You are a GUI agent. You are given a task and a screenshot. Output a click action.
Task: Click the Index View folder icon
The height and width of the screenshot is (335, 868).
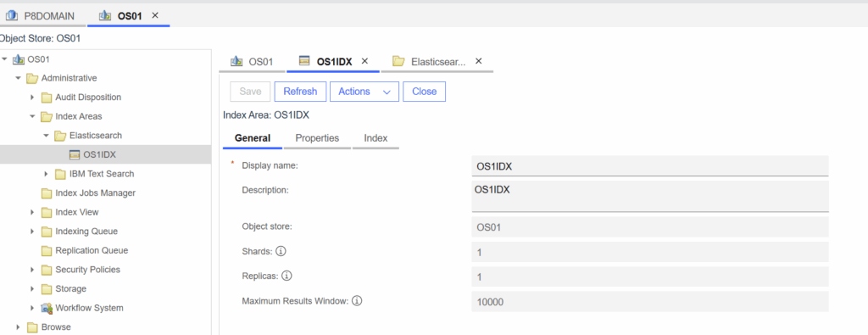click(47, 212)
